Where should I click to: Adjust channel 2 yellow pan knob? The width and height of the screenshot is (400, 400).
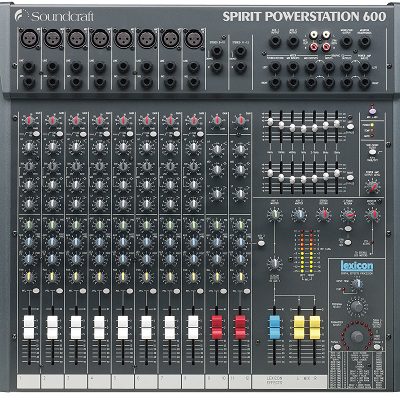pos(52,276)
